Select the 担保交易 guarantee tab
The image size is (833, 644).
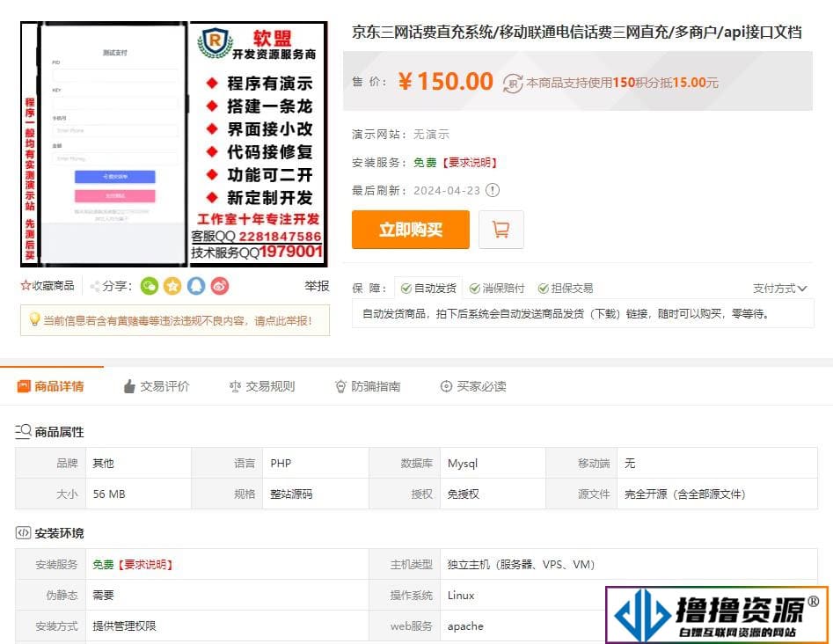click(x=566, y=288)
